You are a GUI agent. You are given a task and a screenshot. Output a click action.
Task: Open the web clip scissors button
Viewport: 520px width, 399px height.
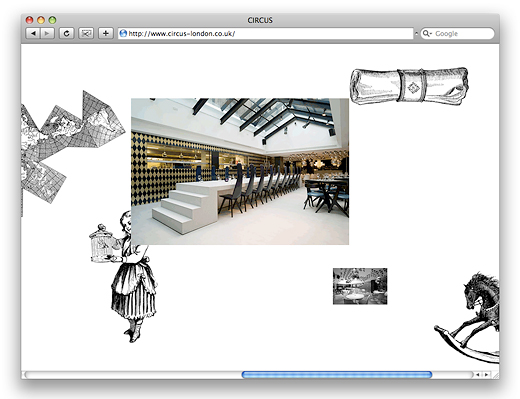click(86, 34)
